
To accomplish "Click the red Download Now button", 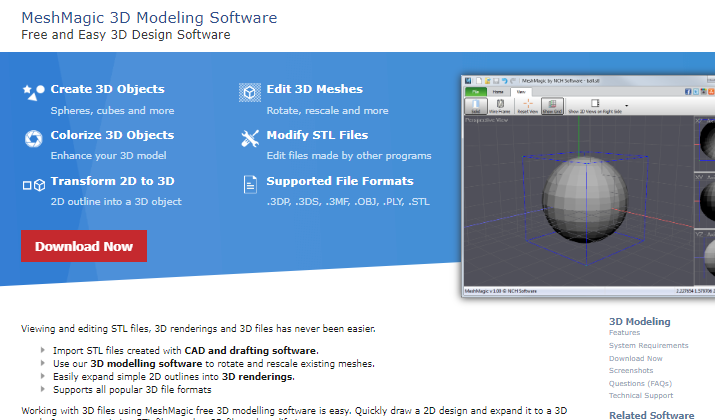I will [x=84, y=246].
